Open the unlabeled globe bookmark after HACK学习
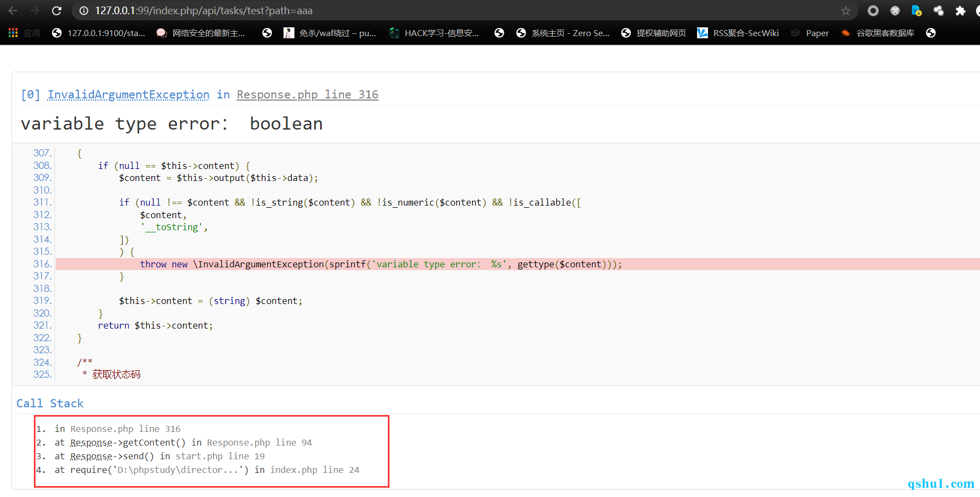This screenshot has height=497, width=980. pyautogui.click(x=499, y=33)
